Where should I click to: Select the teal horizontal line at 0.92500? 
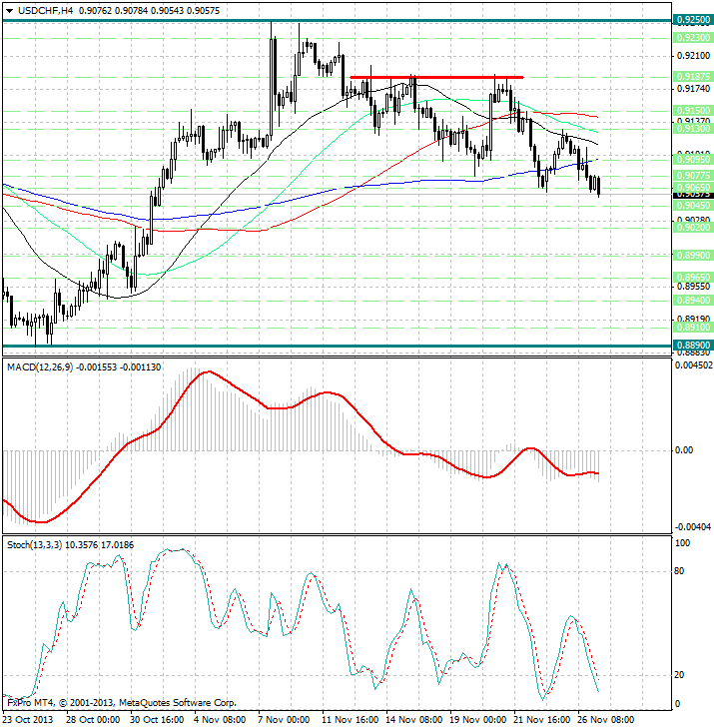[338, 20]
